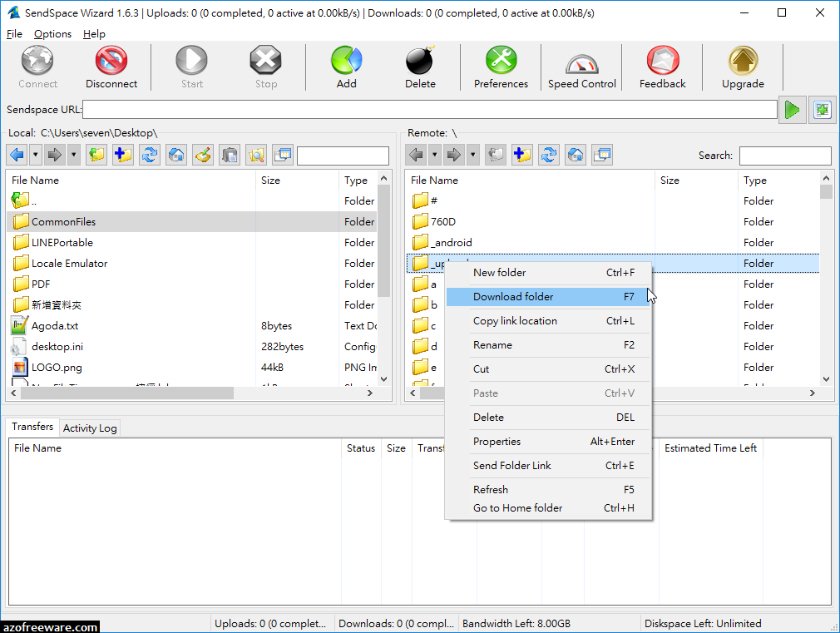Screen dimensions: 840x633
Task: Click the Add upload icon
Action: tap(346, 67)
